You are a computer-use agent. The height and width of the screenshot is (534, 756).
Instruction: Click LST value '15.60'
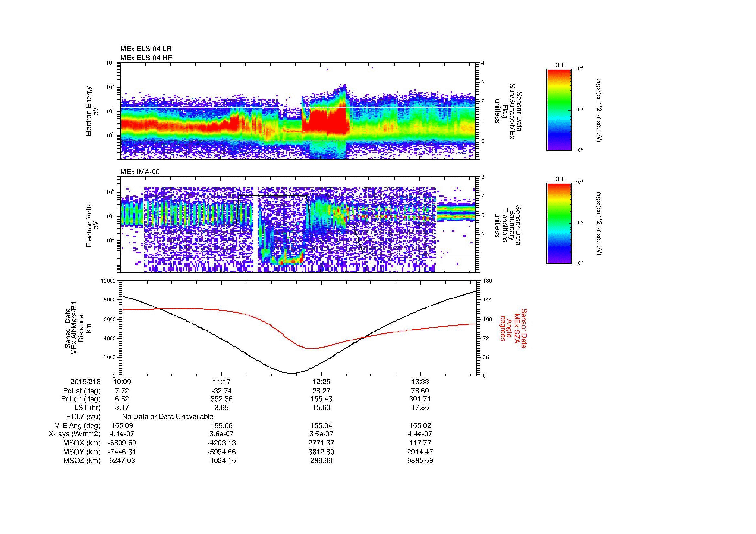point(321,408)
